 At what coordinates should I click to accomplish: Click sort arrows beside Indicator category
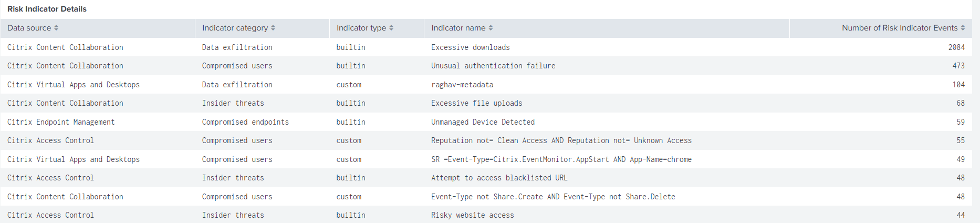pyautogui.click(x=273, y=28)
